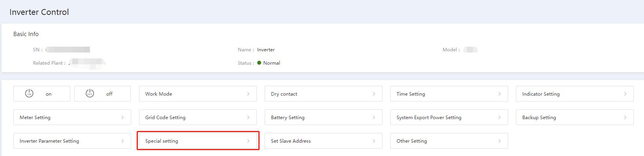Open the Meter Setting entry
The height and width of the screenshot is (156, 644).
pos(72,117)
